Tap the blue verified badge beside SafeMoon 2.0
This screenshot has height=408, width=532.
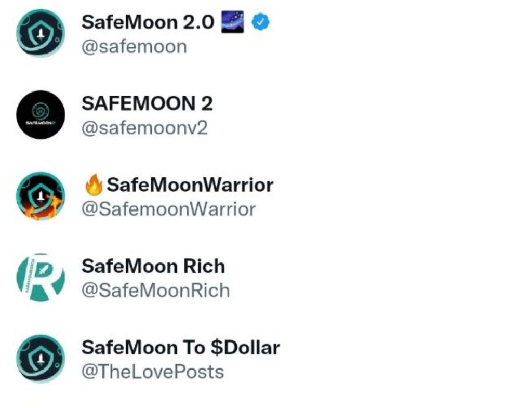[261, 22]
